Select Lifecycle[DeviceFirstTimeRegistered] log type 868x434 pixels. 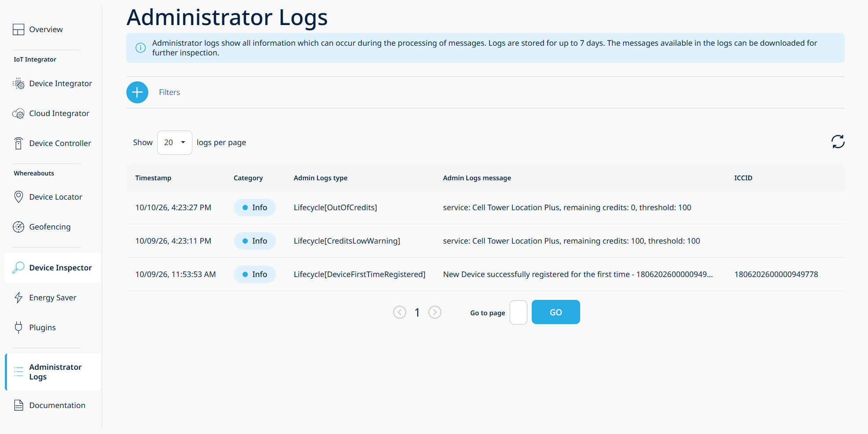(x=360, y=274)
